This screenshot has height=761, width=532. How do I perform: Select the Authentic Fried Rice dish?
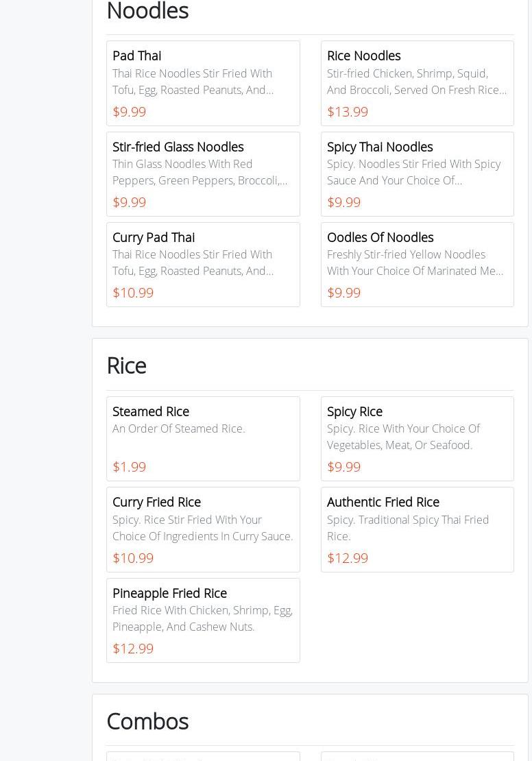pyautogui.click(x=383, y=502)
